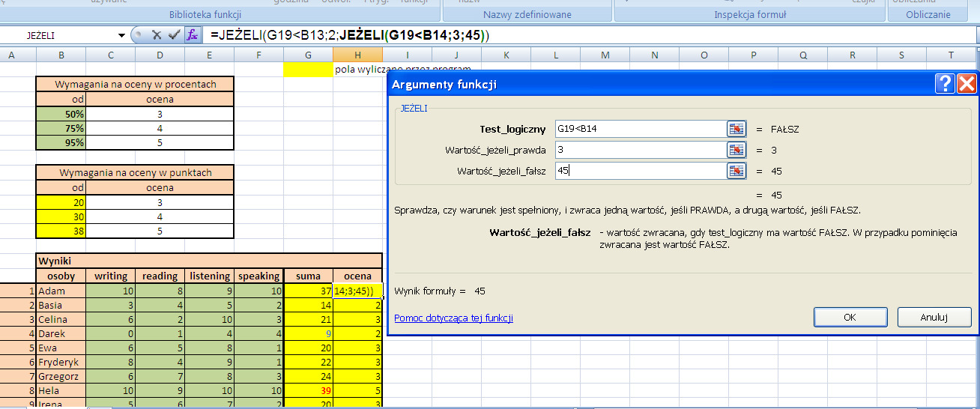Screen dimensions: 980x409
Task: Click Hela's ocena cell showing 5
Action: (x=357, y=390)
